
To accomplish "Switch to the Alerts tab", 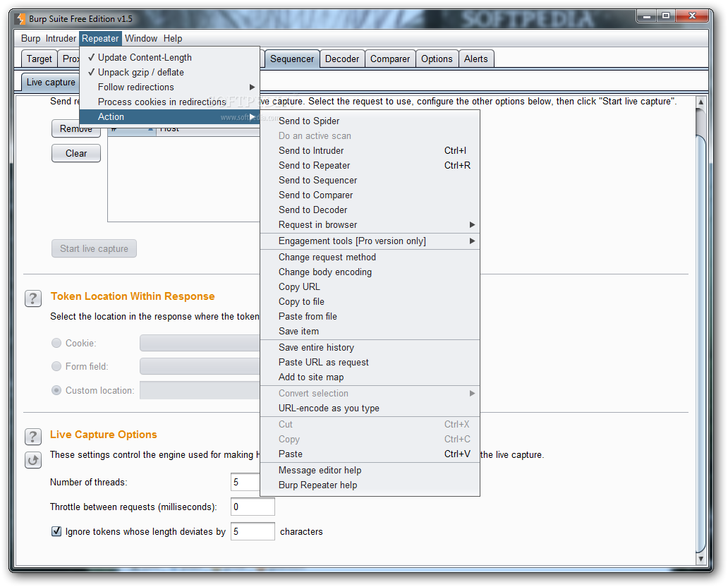I will tap(476, 59).
